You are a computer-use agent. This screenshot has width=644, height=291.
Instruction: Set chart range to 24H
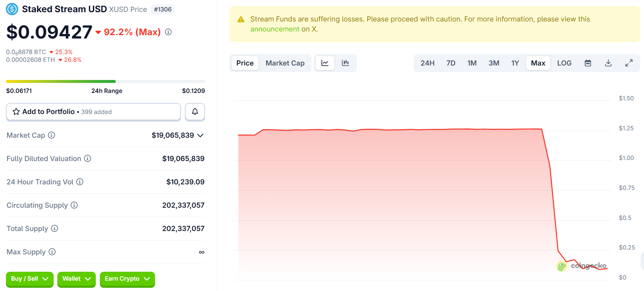coord(428,63)
